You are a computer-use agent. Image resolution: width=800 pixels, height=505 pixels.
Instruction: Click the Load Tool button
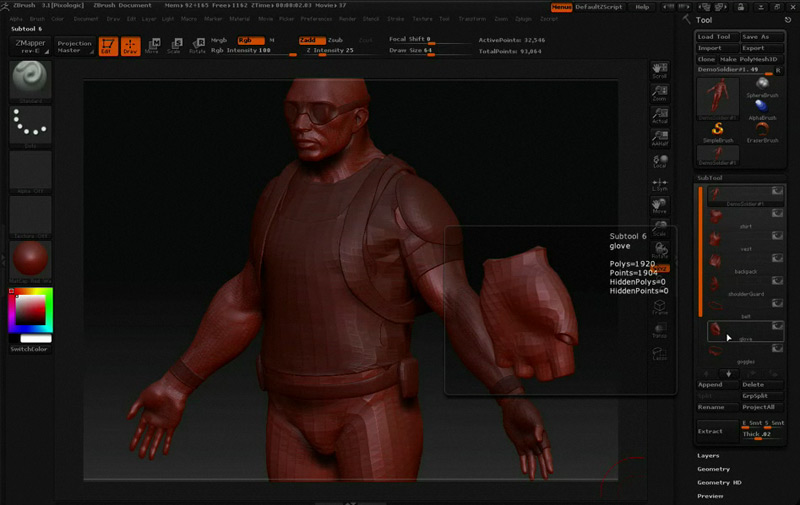point(717,36)
